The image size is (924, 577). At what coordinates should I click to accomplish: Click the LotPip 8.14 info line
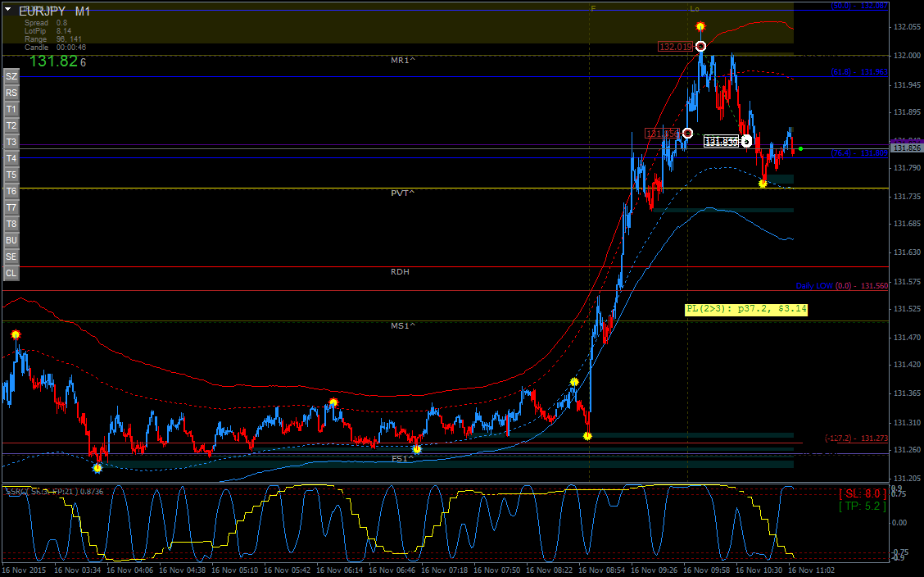(48, 31)
